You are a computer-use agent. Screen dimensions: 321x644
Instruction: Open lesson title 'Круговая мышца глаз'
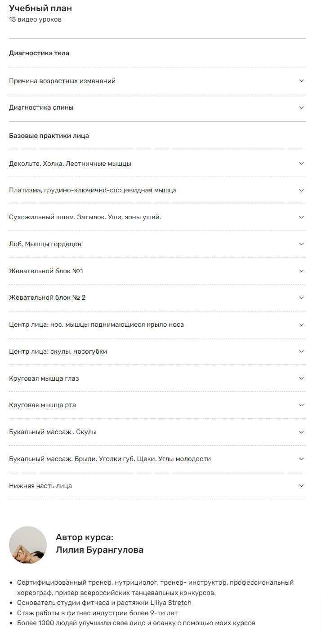tap(44, 378)
